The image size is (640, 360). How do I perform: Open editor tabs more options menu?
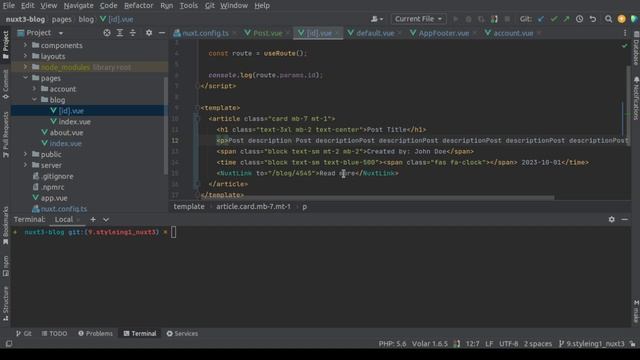625,33
